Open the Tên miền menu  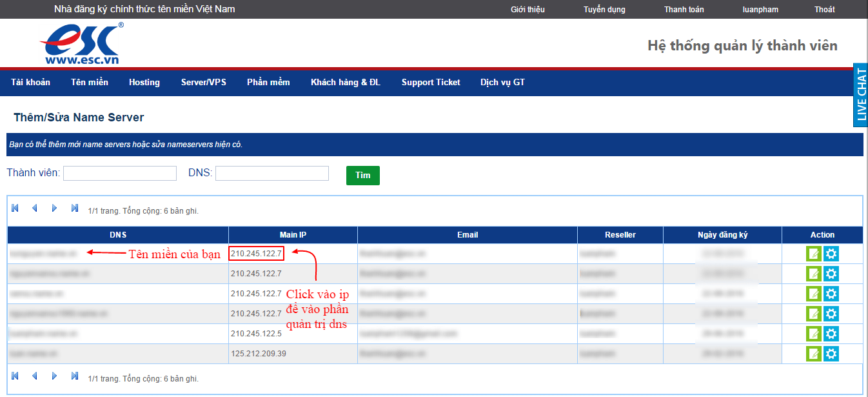point(90,82)
